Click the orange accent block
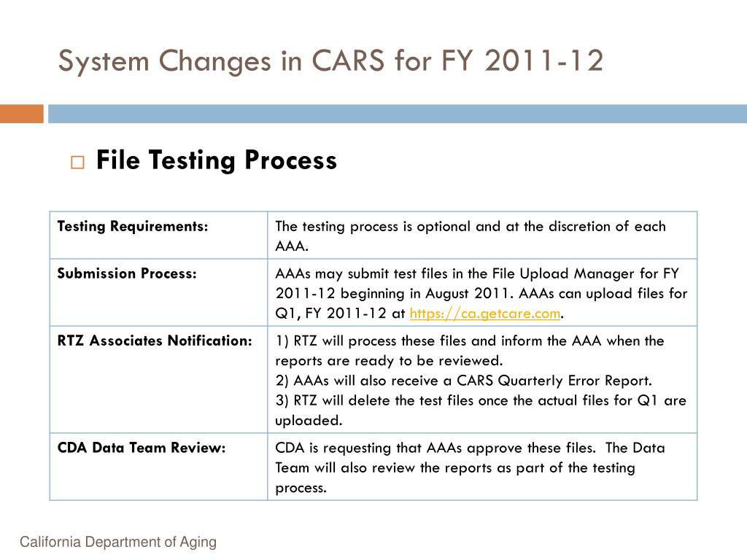The height and width of the screenshot is (560, 747). coord(22,114)
